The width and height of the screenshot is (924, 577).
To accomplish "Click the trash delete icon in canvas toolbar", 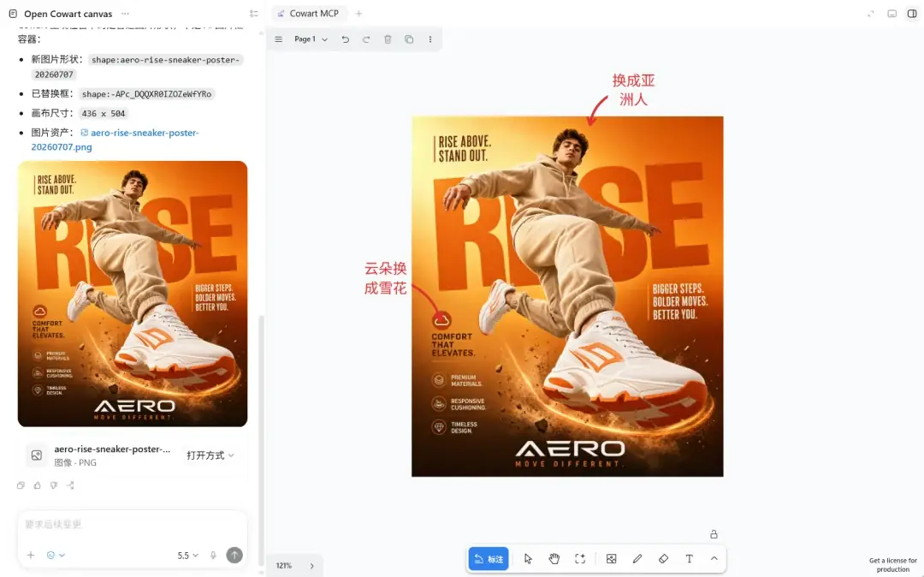I will click(x=388, y=39).
